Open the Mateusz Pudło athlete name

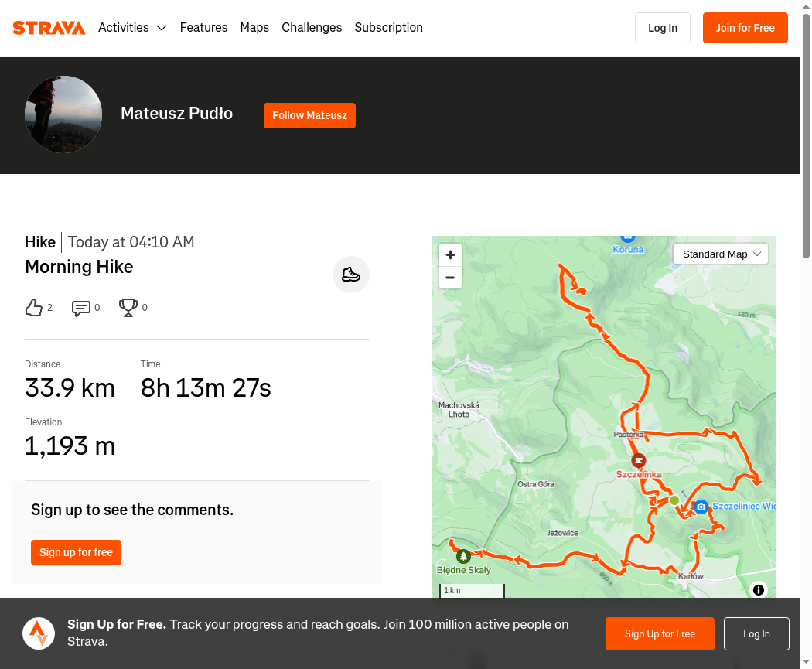(x=176, y=114)
